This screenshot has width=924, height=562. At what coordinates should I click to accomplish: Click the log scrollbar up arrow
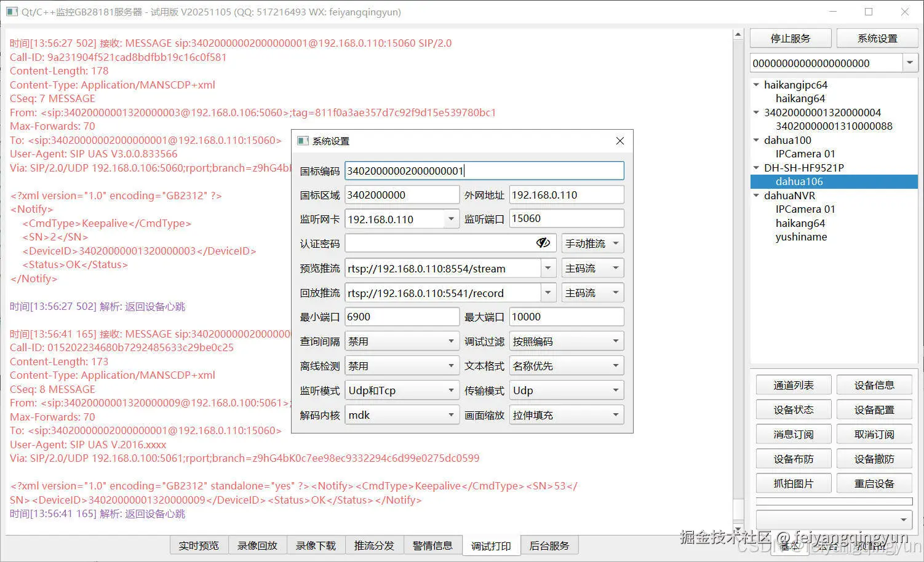click(x=738, y=34)
